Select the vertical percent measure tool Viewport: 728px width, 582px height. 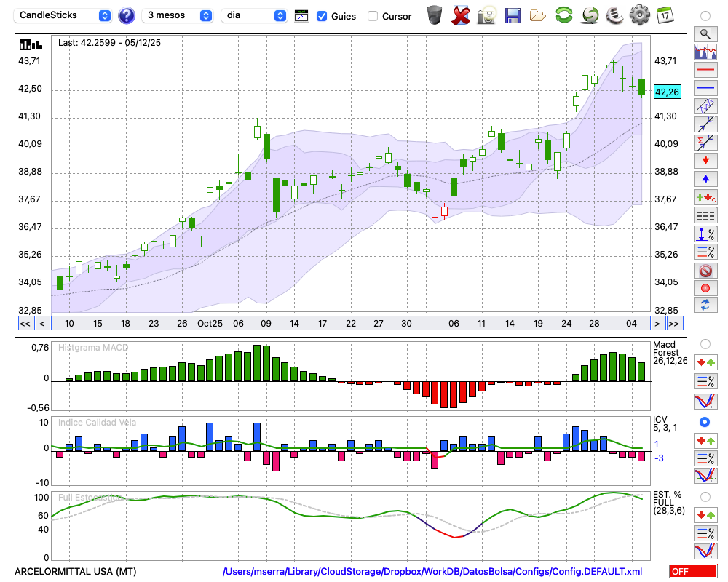point(705,234)
